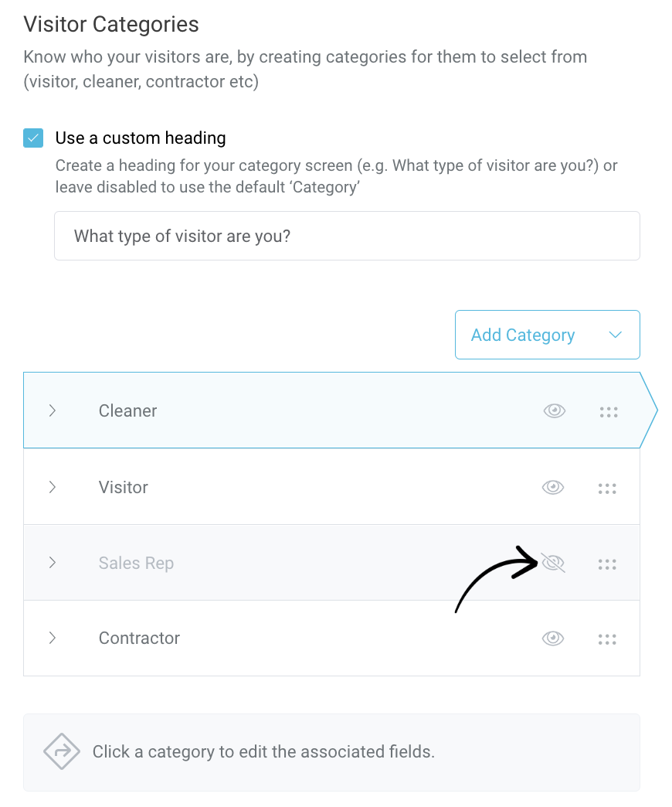Screen dimensions: 672x807
Task: Select the Cleaner category row
Action: pyautogui.click(x=331, y=410)
